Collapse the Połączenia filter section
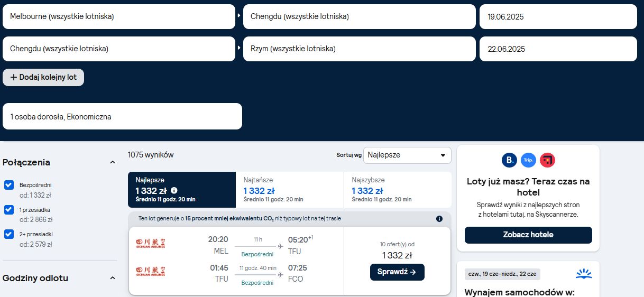Screen dimensions: 644x297 (112, 162)
